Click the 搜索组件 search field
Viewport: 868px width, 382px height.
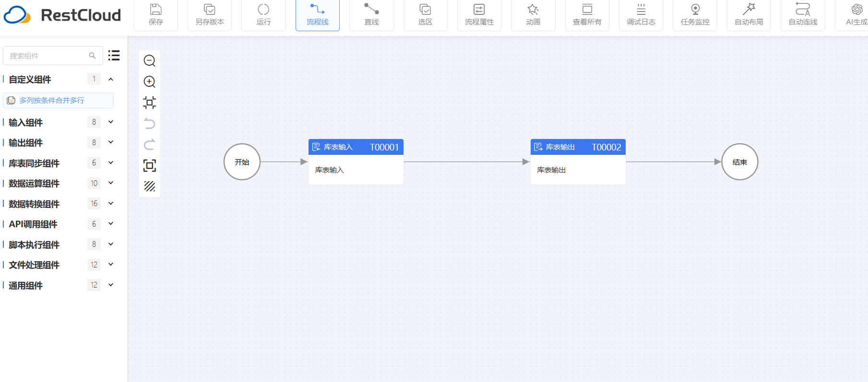click(x=47, y=56)
